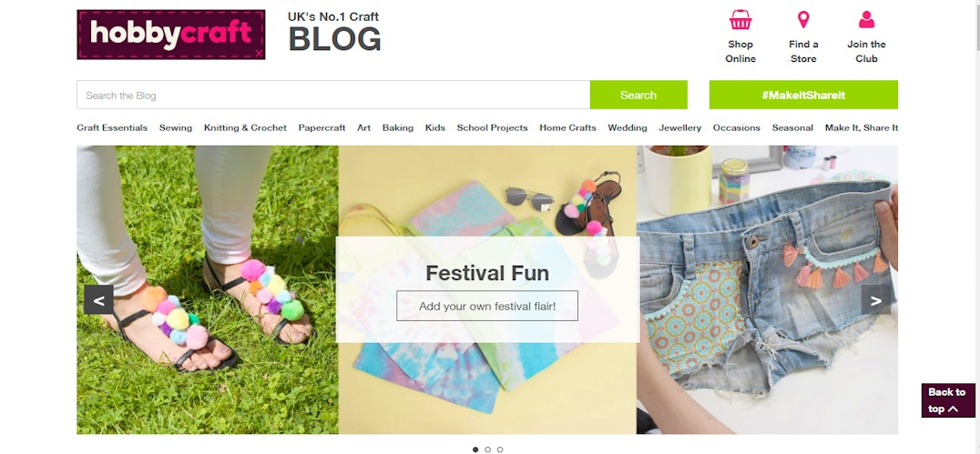This screenshot has height=454, width=980.
Task: Click the green Search button
Action: coord(638,95)
